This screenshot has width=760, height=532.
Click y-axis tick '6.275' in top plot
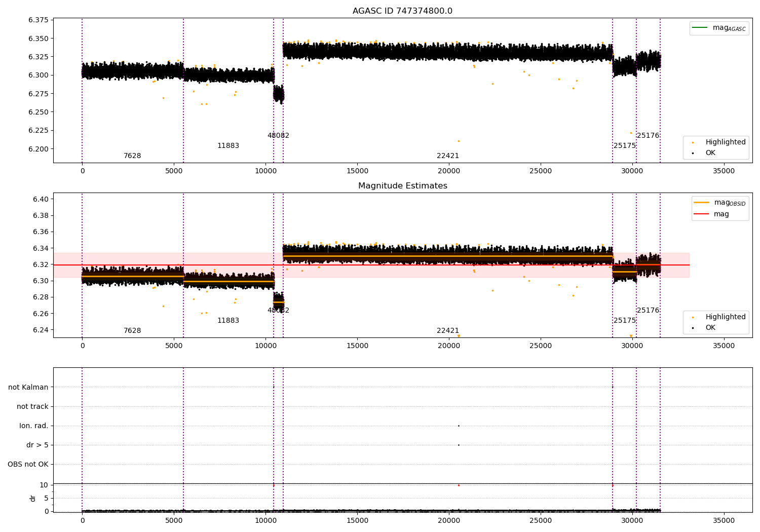39,94
